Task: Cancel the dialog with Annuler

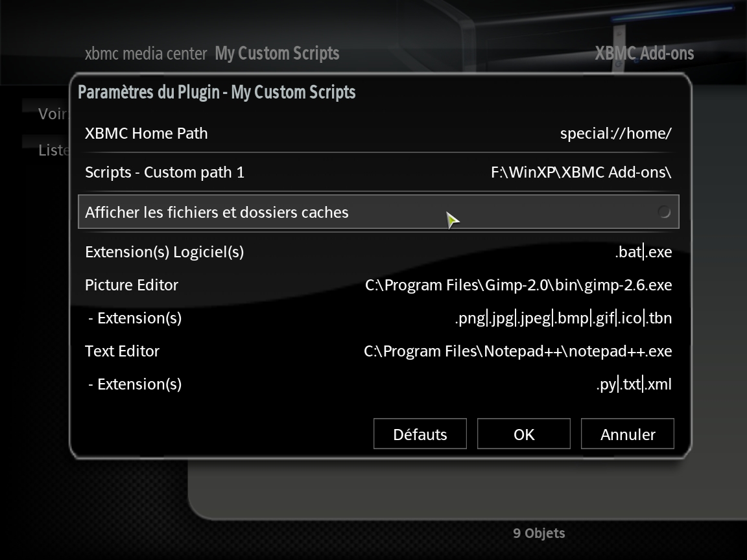Action: click(x=628, y=434)
